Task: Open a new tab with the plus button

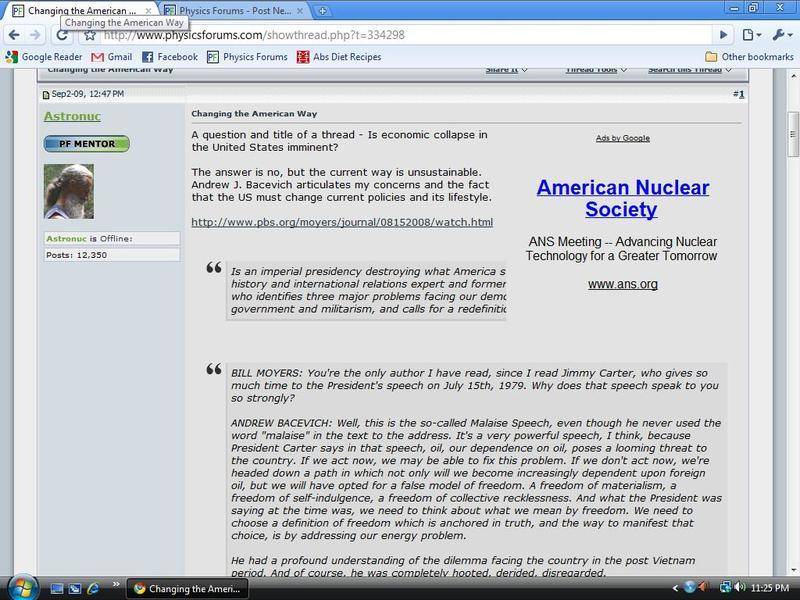Action: click(322, 11)
